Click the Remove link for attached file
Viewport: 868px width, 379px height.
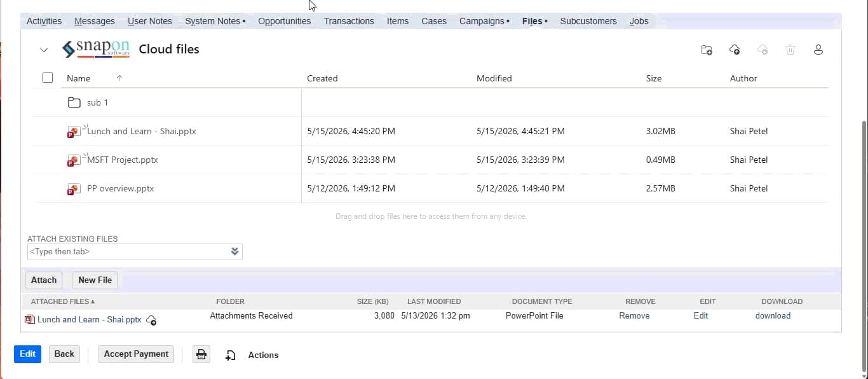(x=634, y=315)
